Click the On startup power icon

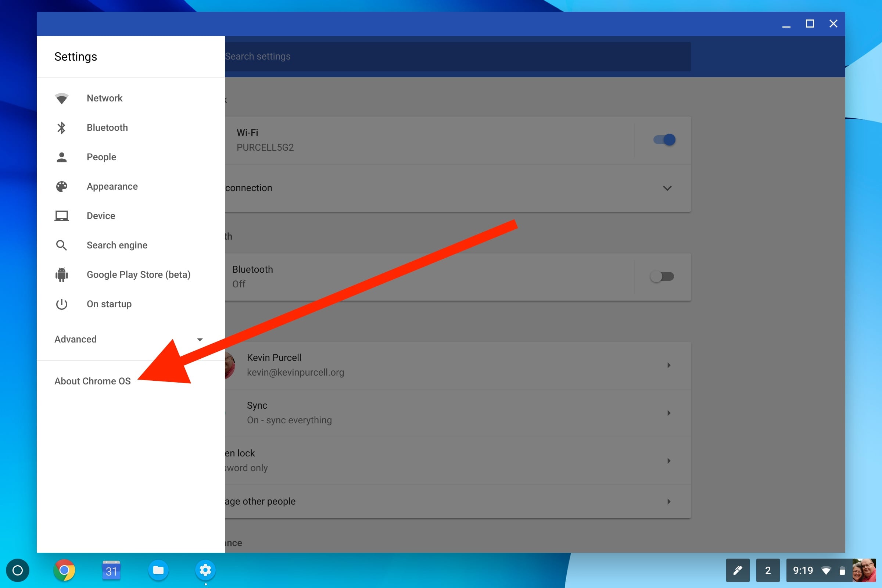click(x=62, y=304)
